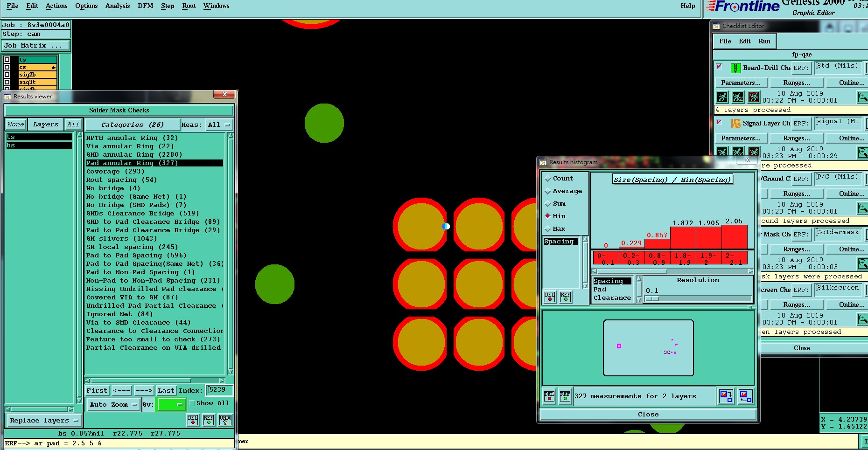Click third runner icon in Signal Layer row
The height and width of the screenshot is (450, 868).
point(754,152)
